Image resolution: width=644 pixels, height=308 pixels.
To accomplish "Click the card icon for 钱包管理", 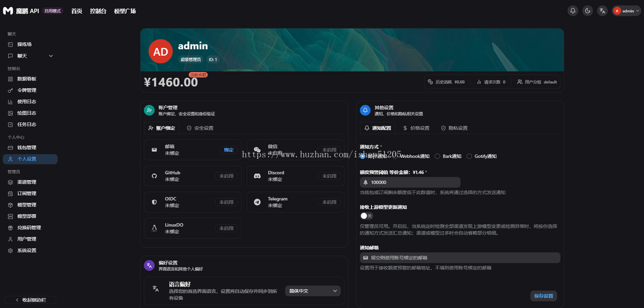I will (x=10, y=148).
